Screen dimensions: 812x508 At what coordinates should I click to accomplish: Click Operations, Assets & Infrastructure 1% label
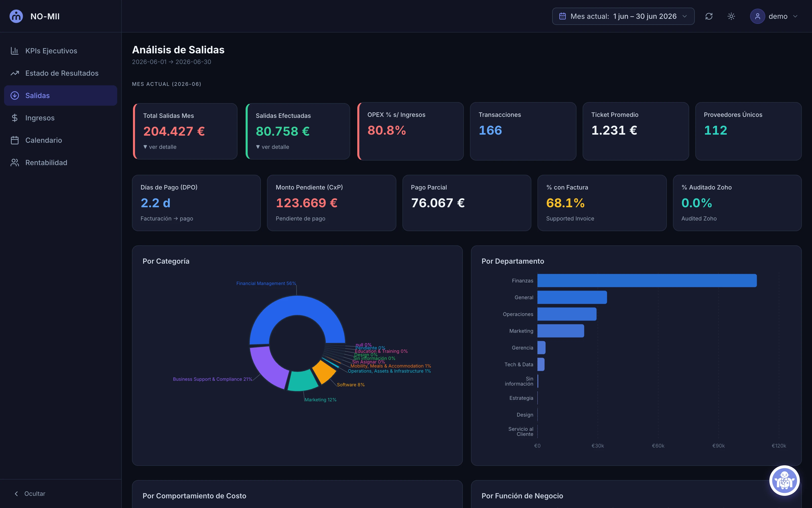(389, 371)
